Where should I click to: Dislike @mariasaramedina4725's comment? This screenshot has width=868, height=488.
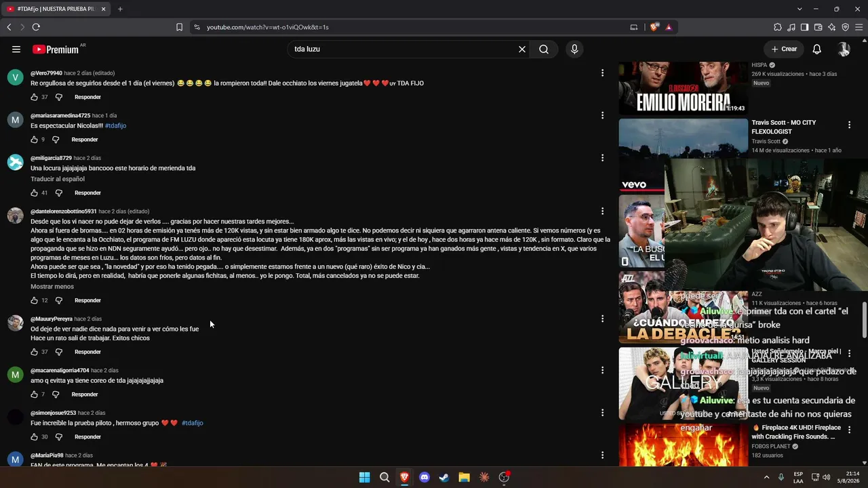pyautogui.click(x=56, y=140)
